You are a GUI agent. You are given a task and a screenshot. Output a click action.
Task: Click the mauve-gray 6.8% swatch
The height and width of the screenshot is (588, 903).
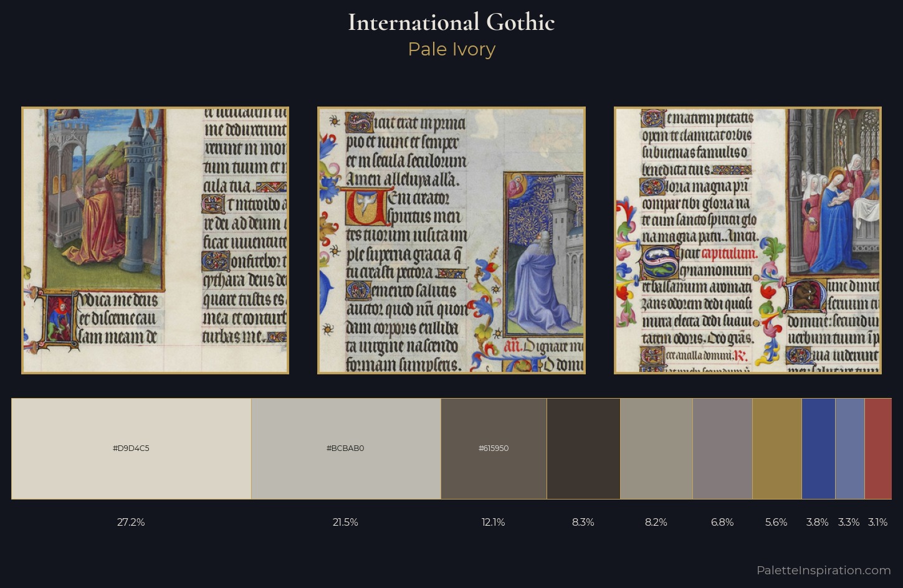tap(722, 448)
